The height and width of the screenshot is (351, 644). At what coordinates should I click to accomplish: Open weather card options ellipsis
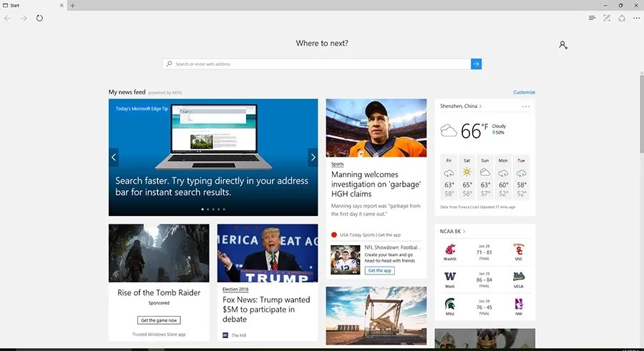click(x=526, y=107)
